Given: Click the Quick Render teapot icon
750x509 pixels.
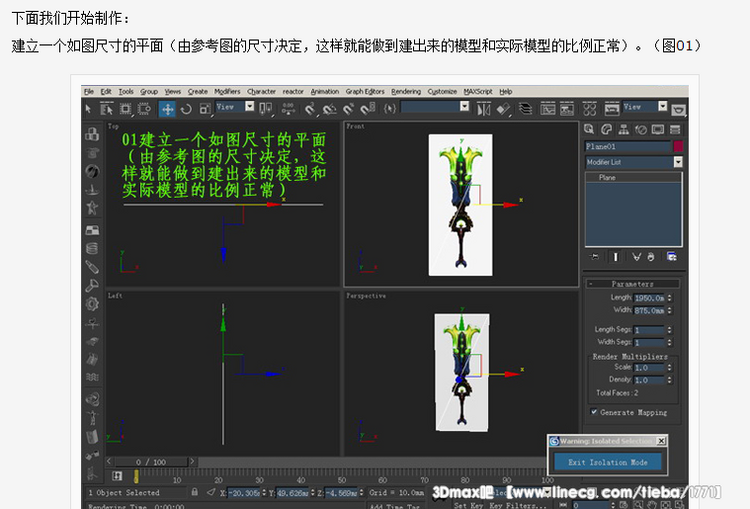Looking at the screenshot, I should coord(678,111).
